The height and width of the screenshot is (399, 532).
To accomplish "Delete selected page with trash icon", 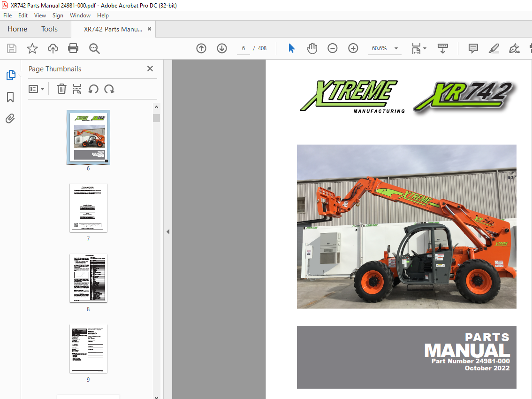I will [x=61, y=89].
